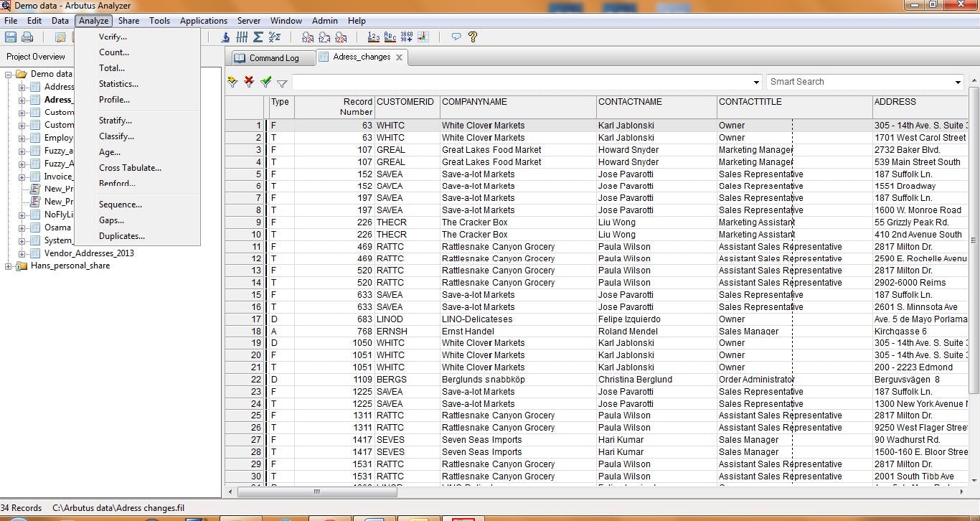This screenshot has height=521, width=980.
Task: Select Duplicates from the Analyze menu
Action: (121, 235)
